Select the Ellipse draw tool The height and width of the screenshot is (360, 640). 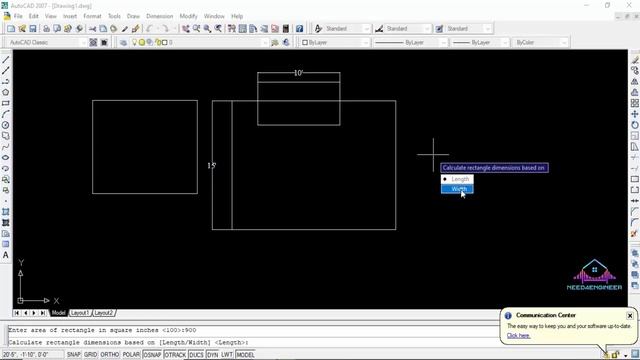[x=6, y=158]
